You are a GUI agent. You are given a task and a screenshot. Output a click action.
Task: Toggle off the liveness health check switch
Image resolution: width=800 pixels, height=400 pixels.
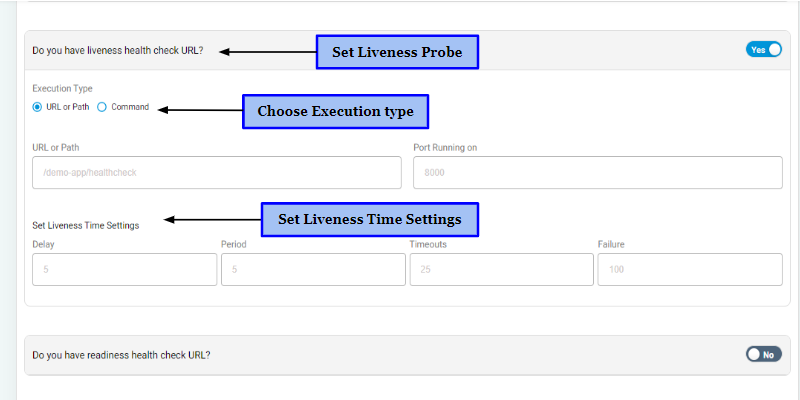[x=763, y=49]
